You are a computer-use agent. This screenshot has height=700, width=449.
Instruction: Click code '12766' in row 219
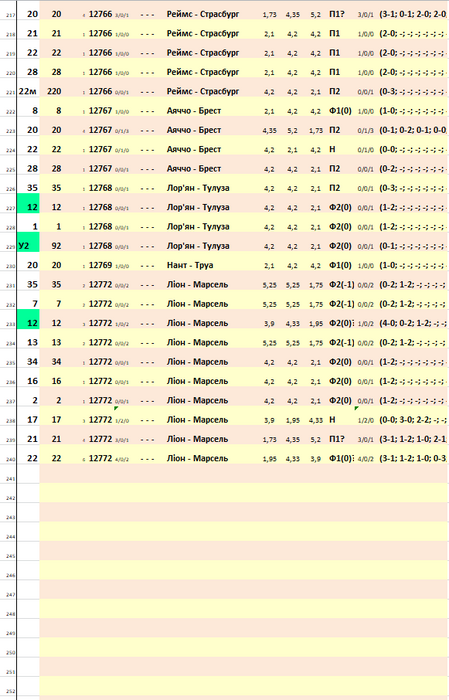tap(100, 52)
